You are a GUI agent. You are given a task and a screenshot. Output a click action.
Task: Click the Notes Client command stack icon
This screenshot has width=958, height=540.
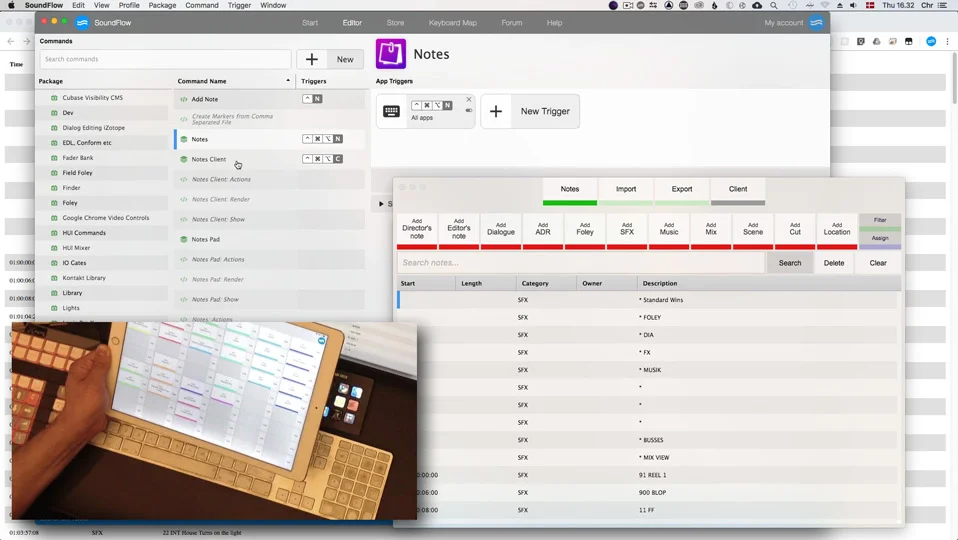click(183, 159)
